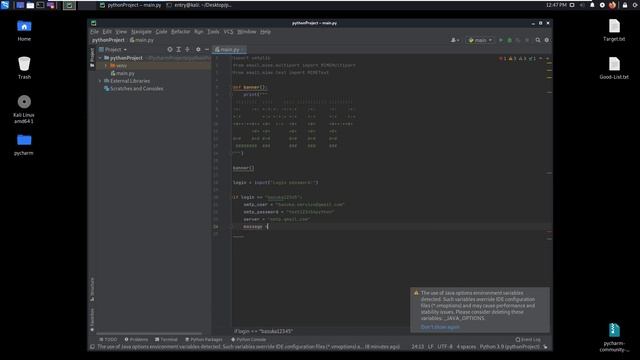Image resolution: width=640 pixels, height=360 pixels.
Task: Select Scratches and Consoles tree item
Action: click(134, 89)
